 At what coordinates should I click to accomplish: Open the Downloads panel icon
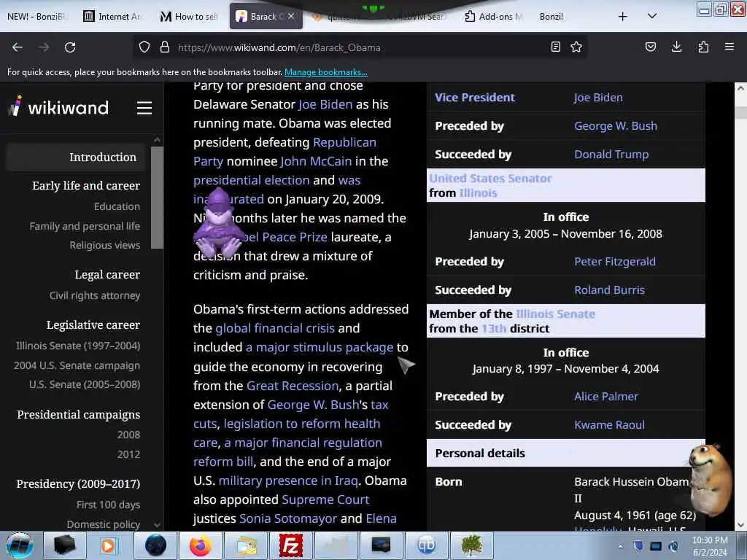pos(676,47)
